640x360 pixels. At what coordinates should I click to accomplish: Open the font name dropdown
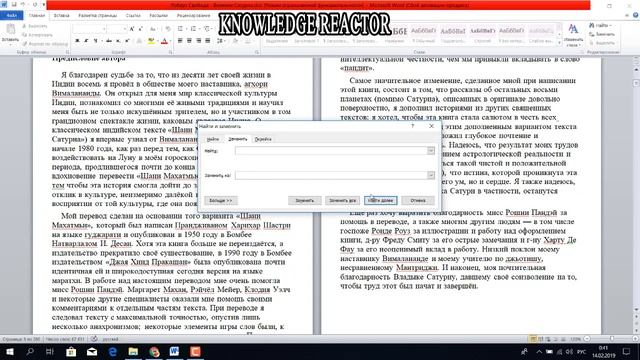pos(104,29)
